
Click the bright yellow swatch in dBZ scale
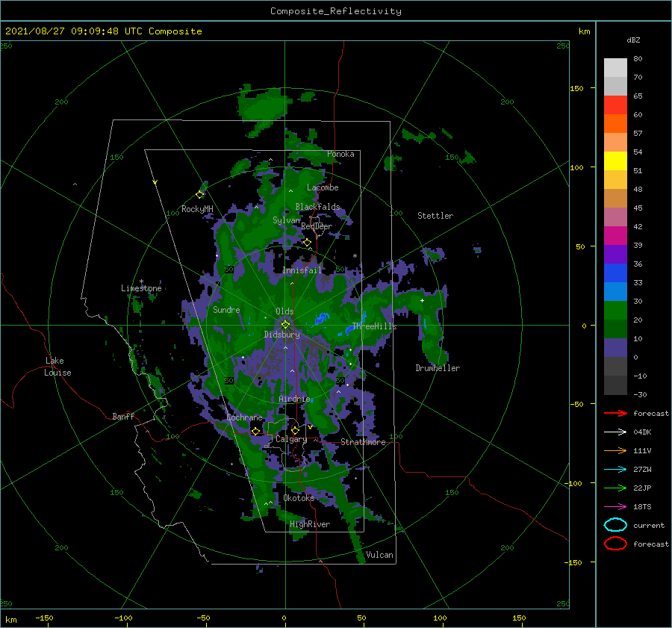pyautogui.click(x=615, y=161)
